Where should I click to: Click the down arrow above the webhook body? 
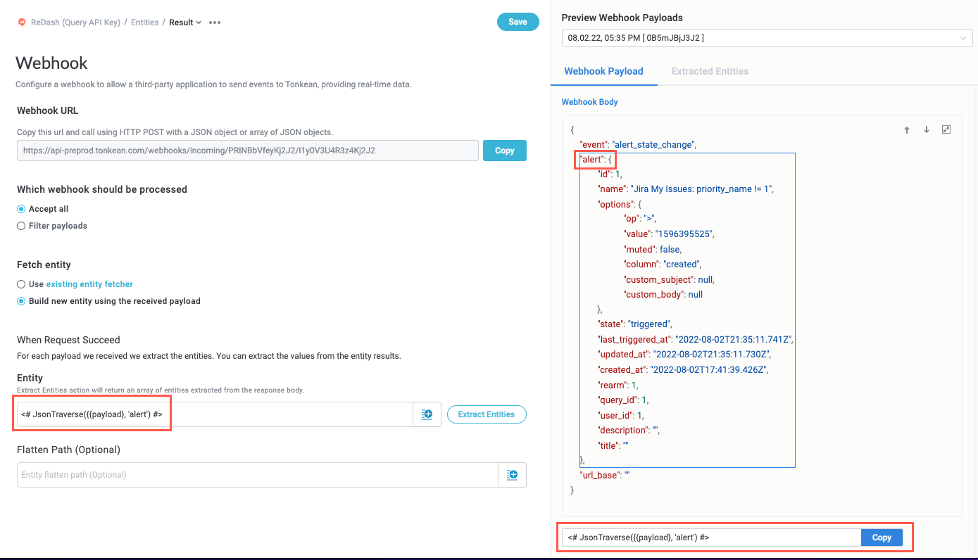(927, 129)
